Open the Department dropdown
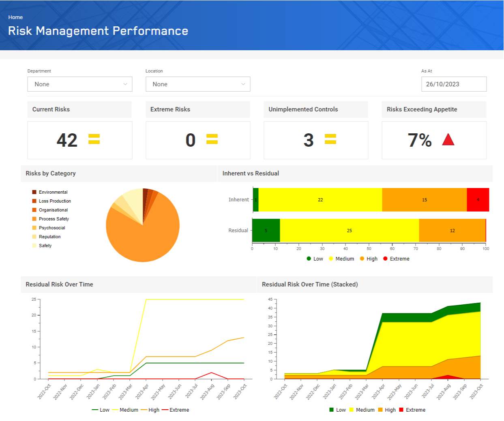This screenshot has height=421, width=504. click(x=79, y=84)
